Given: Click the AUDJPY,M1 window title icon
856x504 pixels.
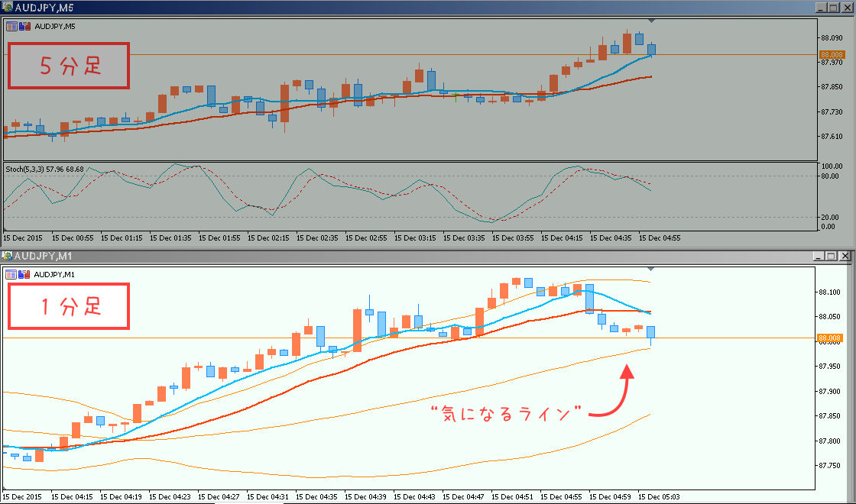Looking at the screenshot, I should click(8, 256).
